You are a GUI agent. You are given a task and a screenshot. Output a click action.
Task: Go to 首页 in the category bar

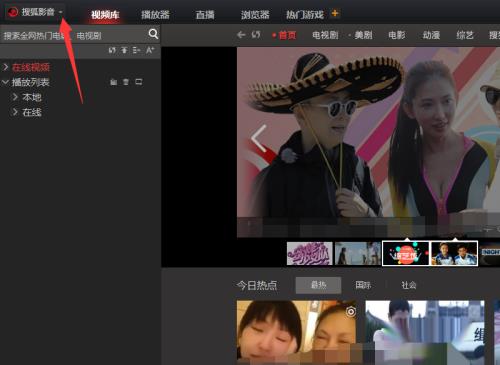(x=287, y=35)
